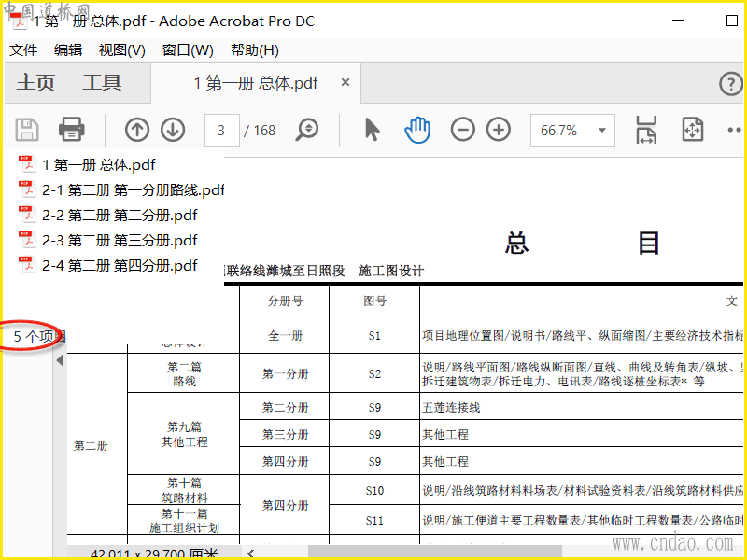Select file 2-1 第二册 第一分册路线.pdf
Screen dimensions: 747x560
[121, 190]
